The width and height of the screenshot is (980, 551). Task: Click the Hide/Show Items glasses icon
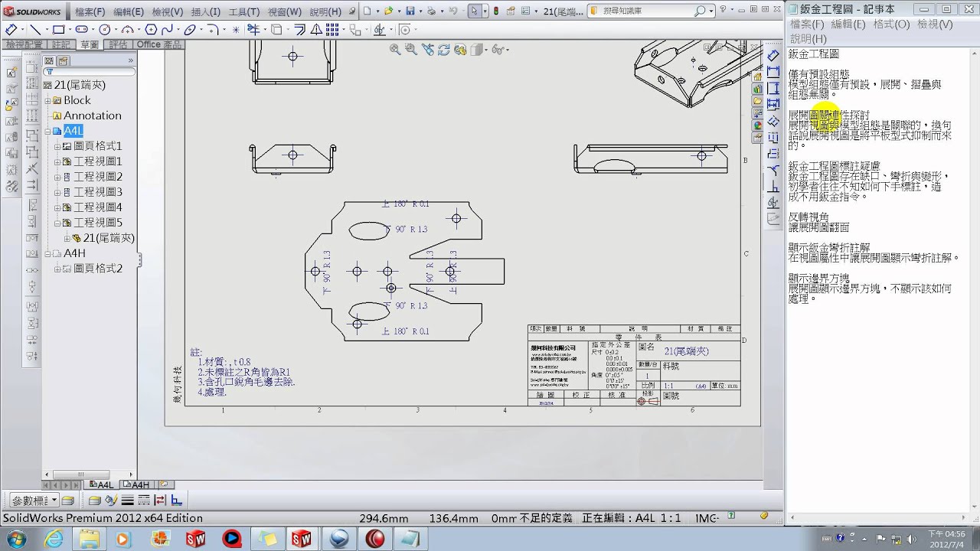click(498, 49)
